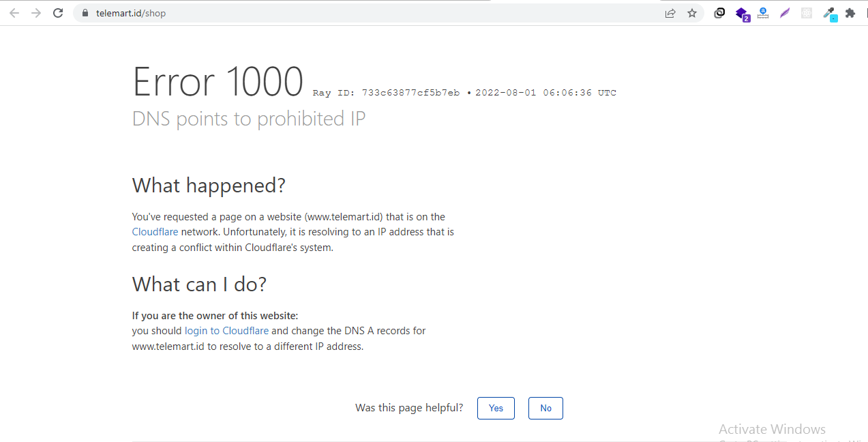Share this page via share icon
The height and width of the screenshot is (442, 868).
pos(670,13)
